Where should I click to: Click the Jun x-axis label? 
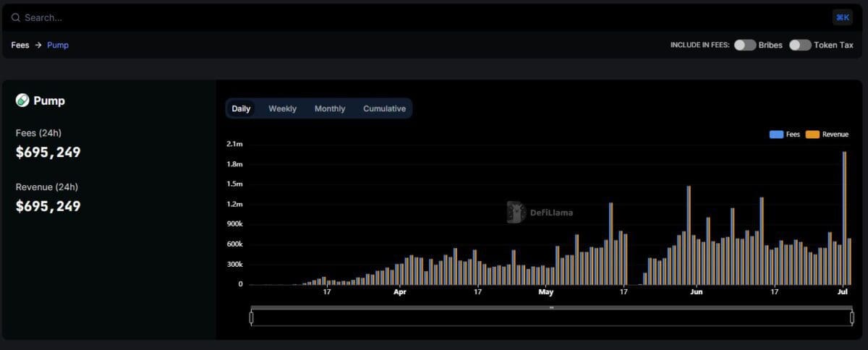696,292
